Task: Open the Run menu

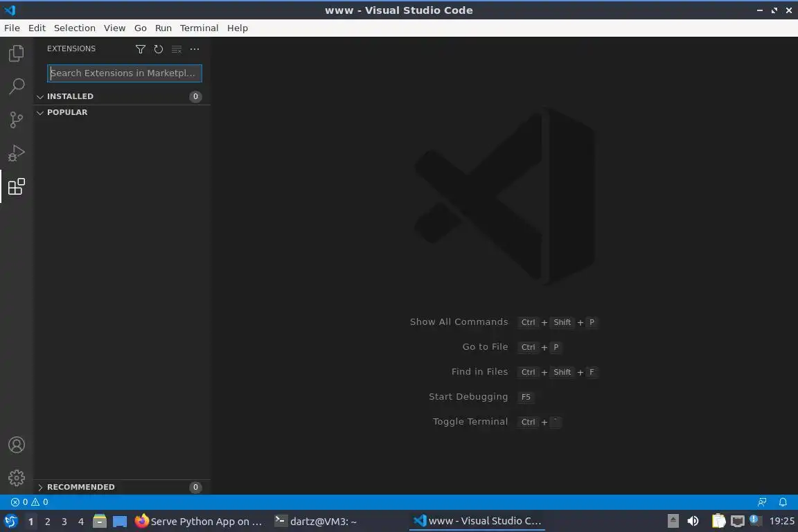Action: click(163, 28)
